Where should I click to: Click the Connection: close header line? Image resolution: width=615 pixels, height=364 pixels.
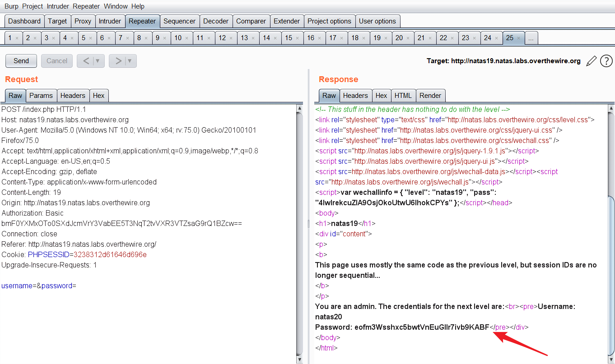(x=29, y=234)
